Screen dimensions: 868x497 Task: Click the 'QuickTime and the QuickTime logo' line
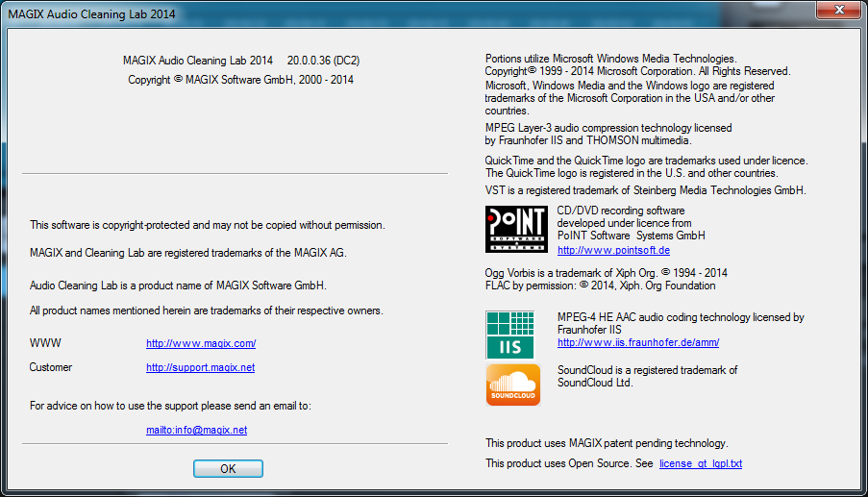(647, 161)
